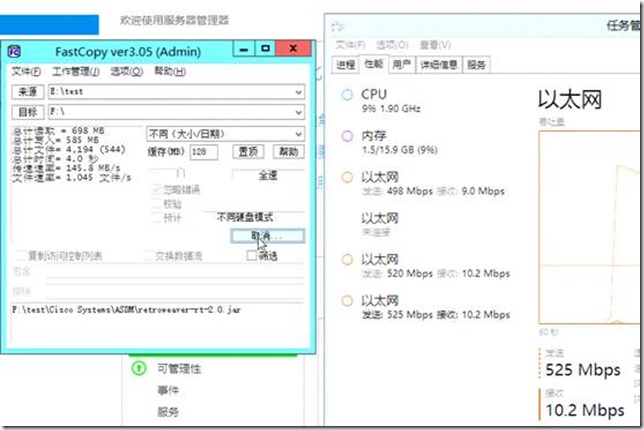644x430 pixels.
Task: Open the 工作管理(J) menu
Action: point(76,71)
